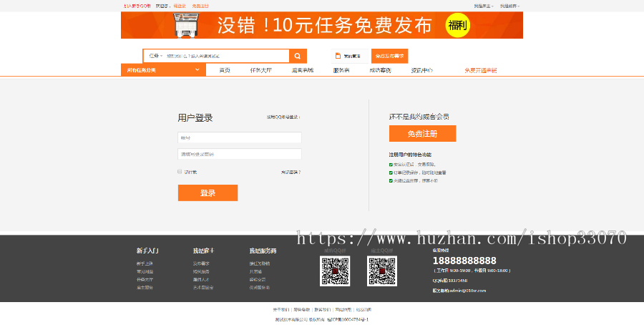Expand the 所有任务分类 category menu

pyautogui.click(x=163, y=70)
